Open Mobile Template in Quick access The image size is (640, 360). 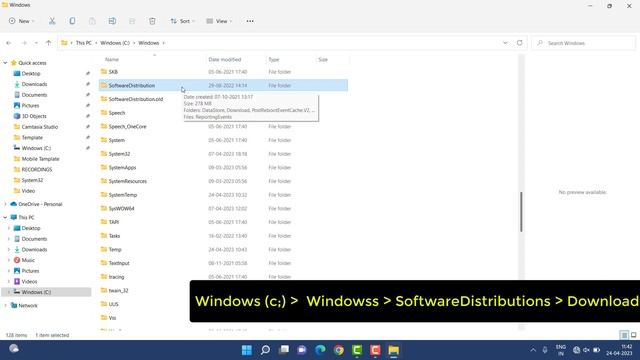[40, 159]
